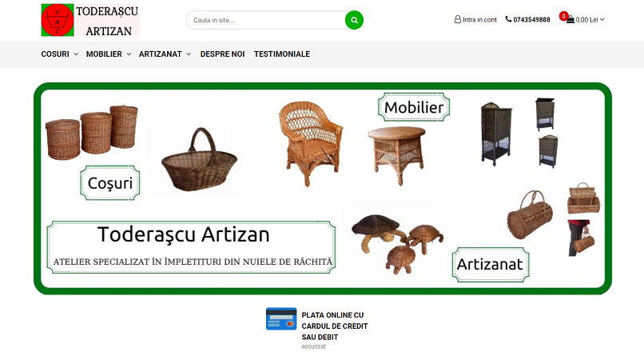The image size is (644, 352).
Task: Click the phone icon beside 0743549888
Action: coord(508,19)
